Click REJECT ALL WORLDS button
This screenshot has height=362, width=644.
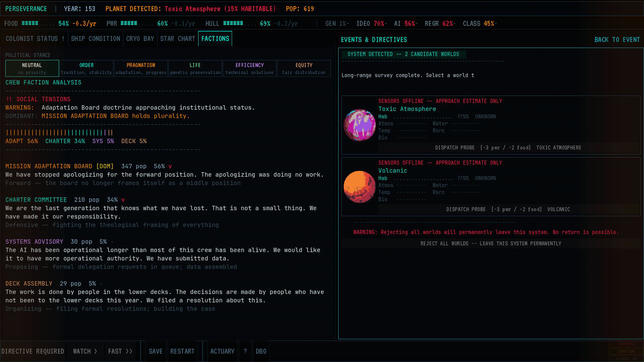(491, 244)
